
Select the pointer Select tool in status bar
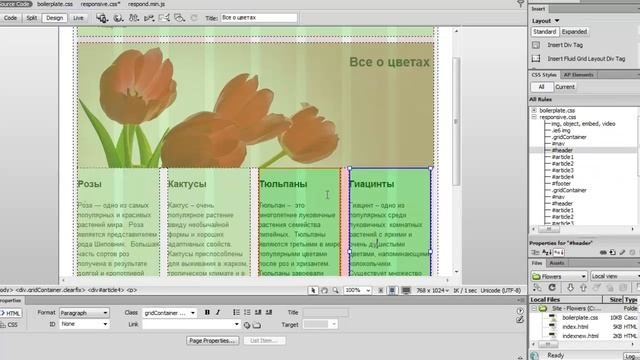313,290
